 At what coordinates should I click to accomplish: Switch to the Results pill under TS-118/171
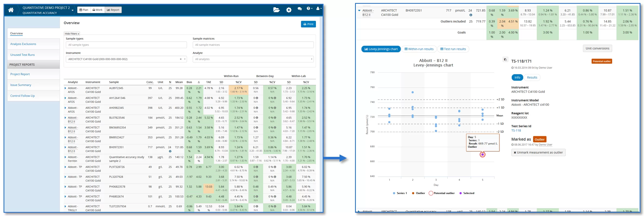(x=532, y=78)
